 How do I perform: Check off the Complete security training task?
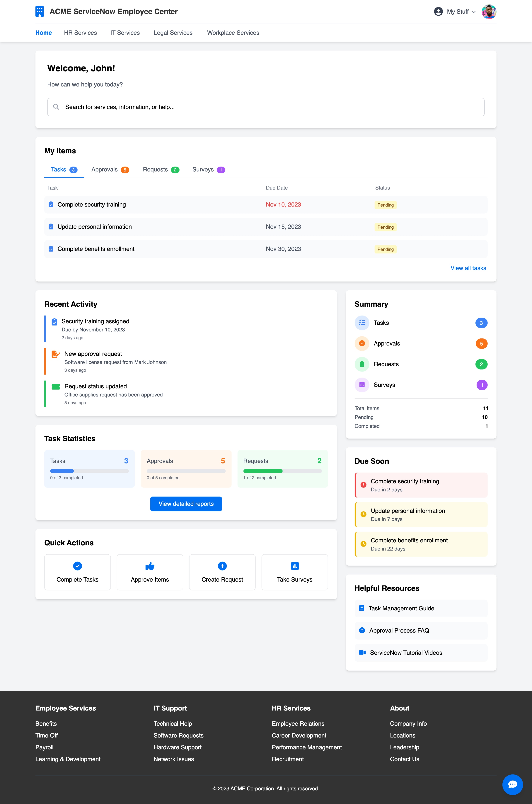point(51,204)
